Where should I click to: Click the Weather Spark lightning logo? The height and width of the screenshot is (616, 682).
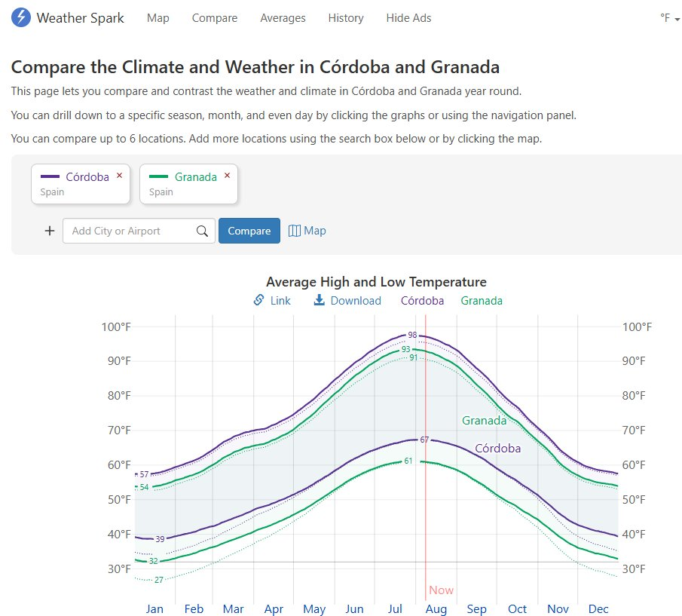[21, 17]
